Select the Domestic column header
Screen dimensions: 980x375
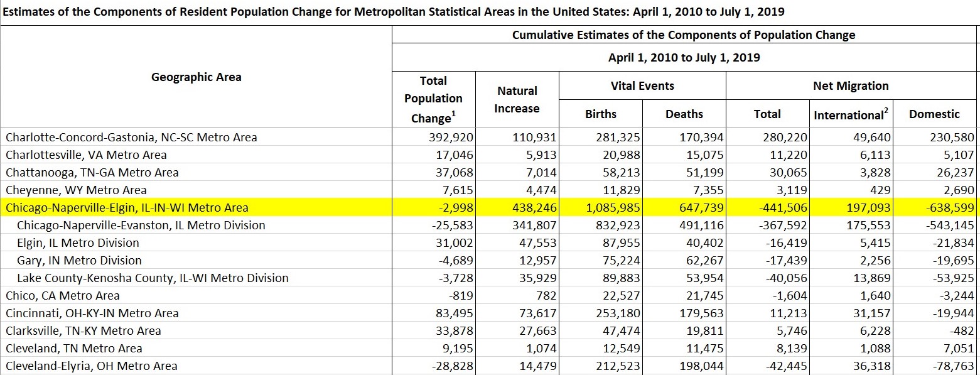[x=935, y=114]
